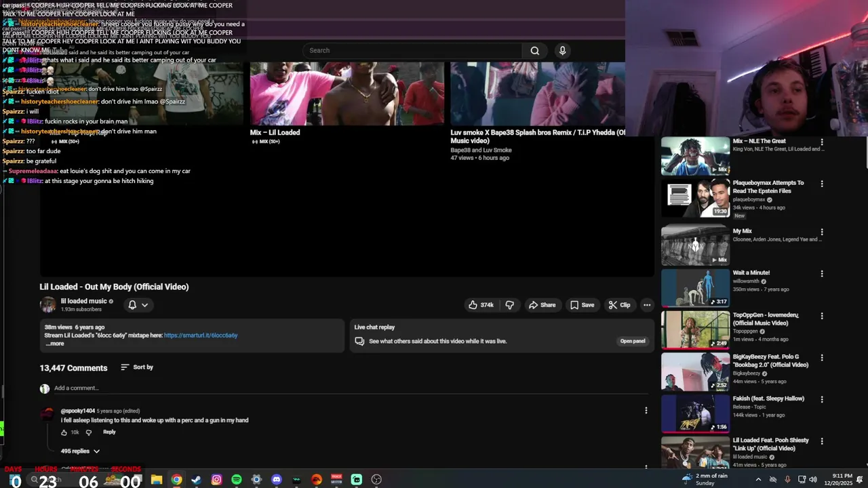Click the Chrome taskbar icon

point(176,480)
